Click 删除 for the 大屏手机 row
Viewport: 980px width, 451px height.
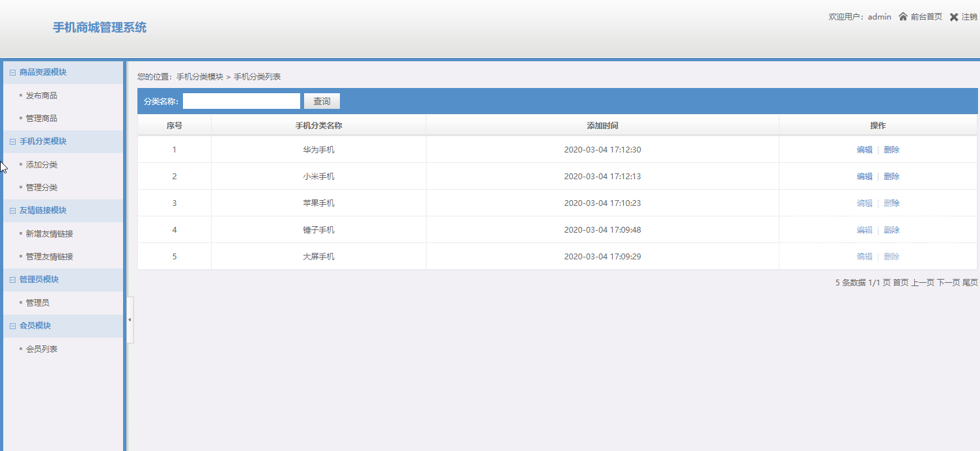pyautogui.click(x=891, y=257)
